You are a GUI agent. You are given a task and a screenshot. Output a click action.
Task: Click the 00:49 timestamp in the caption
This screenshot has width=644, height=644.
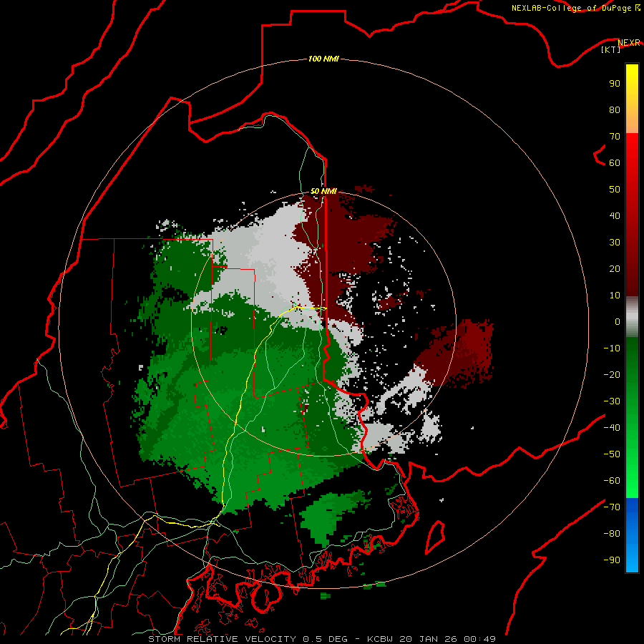pos(479,639)
